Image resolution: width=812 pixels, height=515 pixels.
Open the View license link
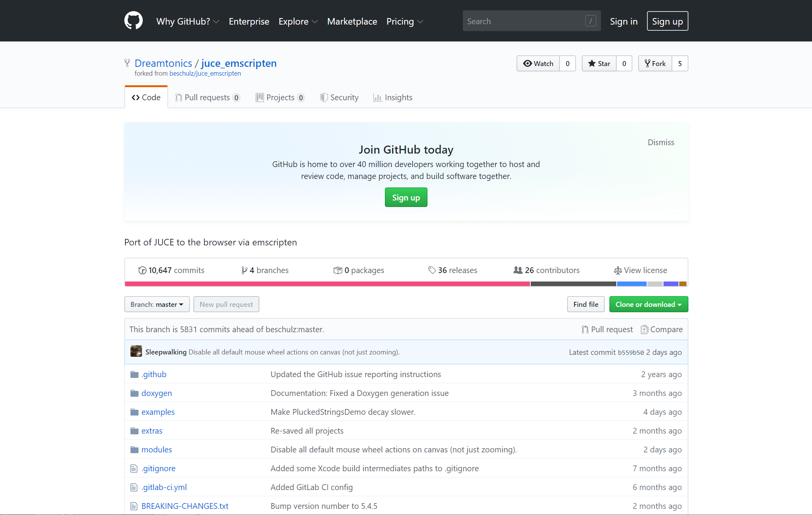pyautogui.click(x=640, y=270)
